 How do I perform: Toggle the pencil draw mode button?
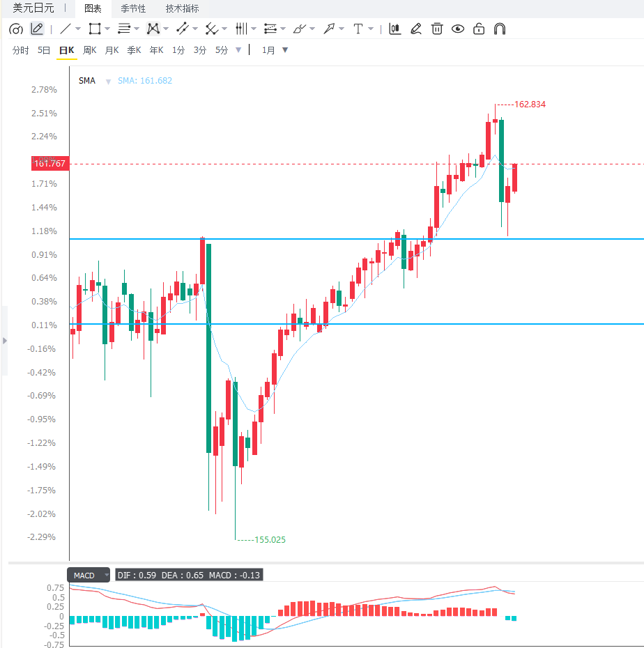tap(37, 29)
